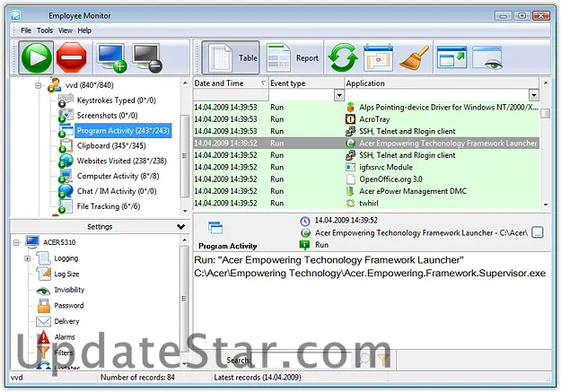Viewport: 561px width, 392px height.
Task: Click the File Tracking icon in tree
Action: (66, 206)
